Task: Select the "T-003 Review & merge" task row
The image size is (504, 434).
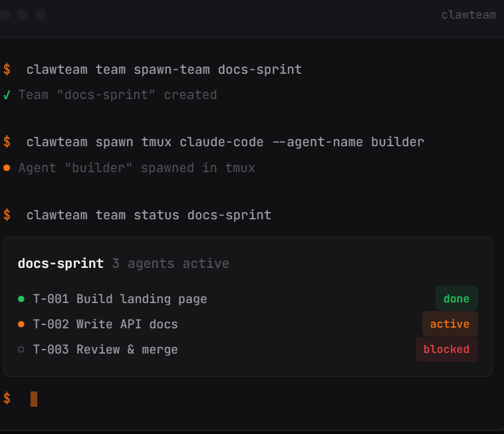Action: click(x=248, y=350)
